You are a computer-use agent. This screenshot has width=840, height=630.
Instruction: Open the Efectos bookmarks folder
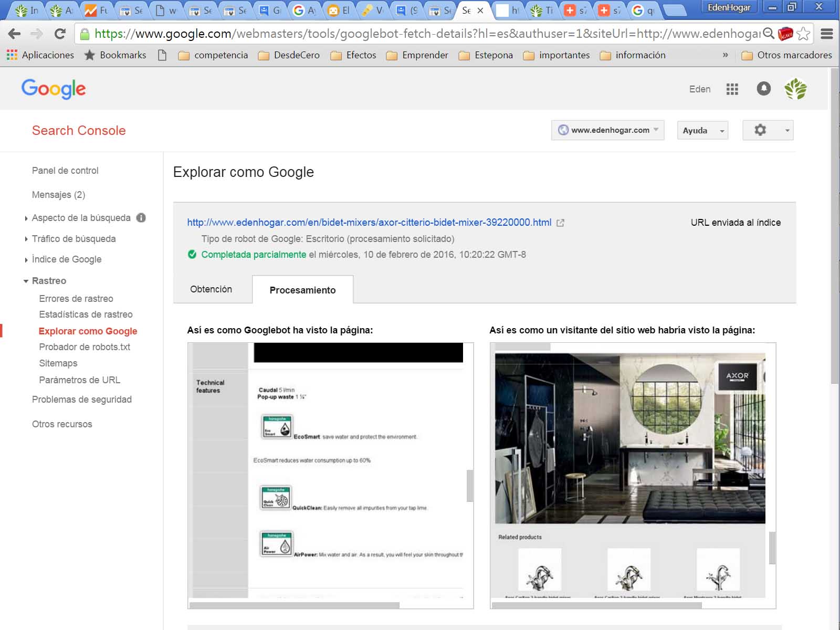pyautogui.click(x=353, y=55)
